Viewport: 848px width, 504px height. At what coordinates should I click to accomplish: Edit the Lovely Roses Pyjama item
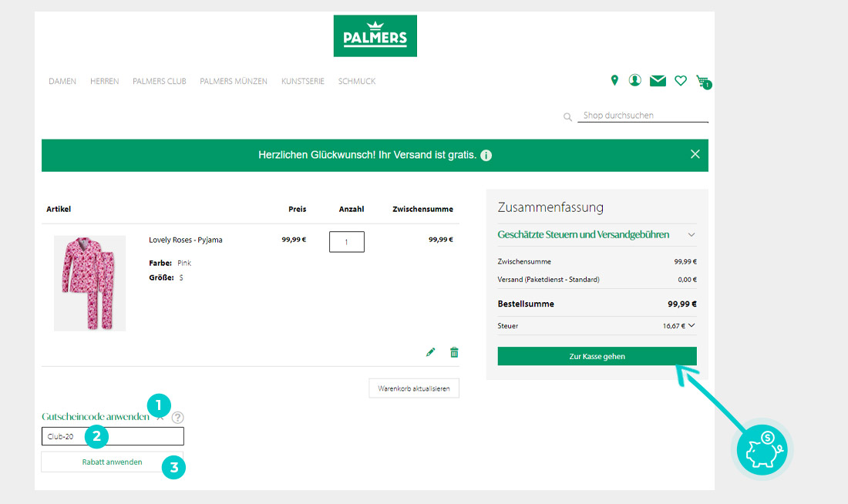pyautogui.click(x=430, y=353)
